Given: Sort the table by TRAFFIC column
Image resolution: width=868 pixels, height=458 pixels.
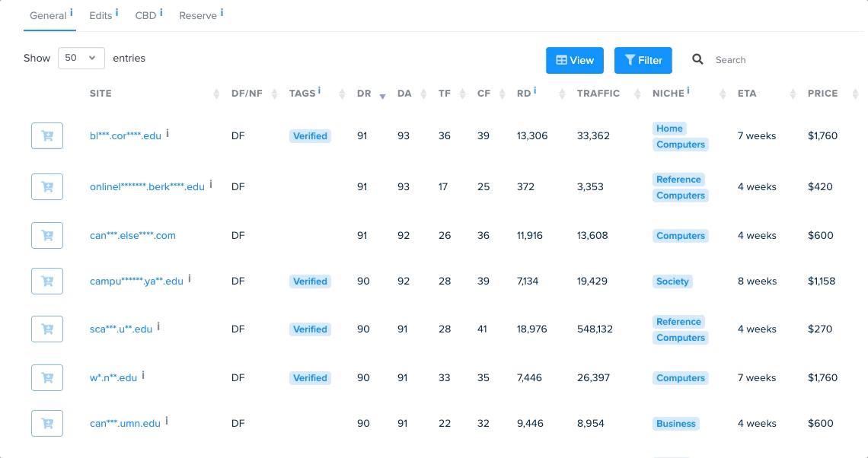Looking at the screenshot, I should tap(598, 94).
